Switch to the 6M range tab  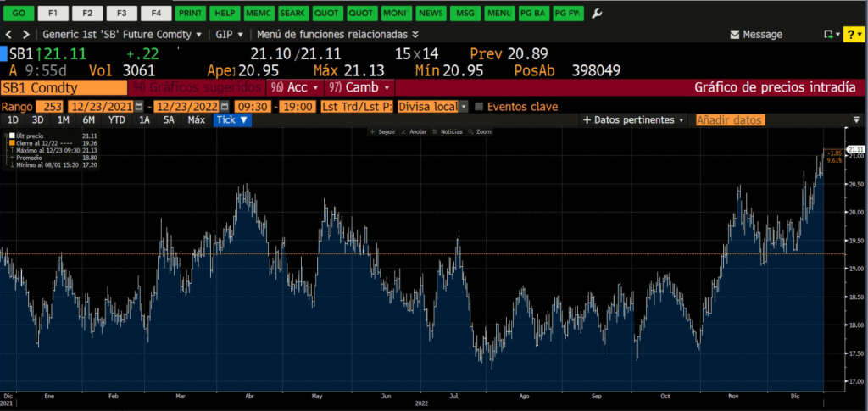point(89,120)
